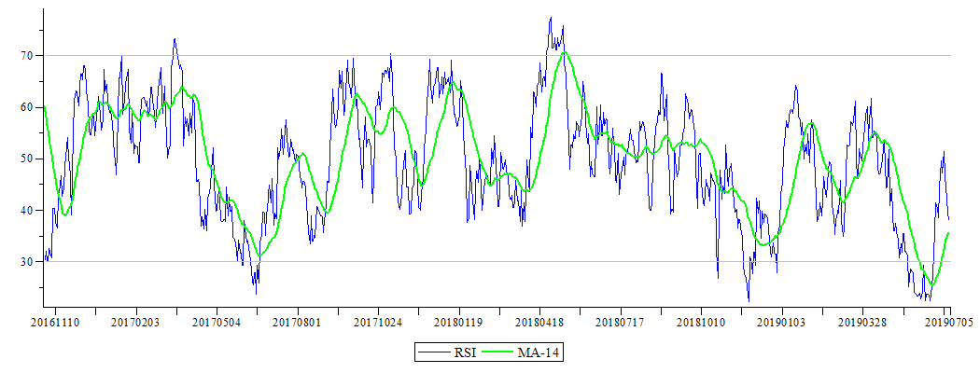Viewport: 980px width, 373px height.
Task: Click y-axis value 60
Action: 27,107
